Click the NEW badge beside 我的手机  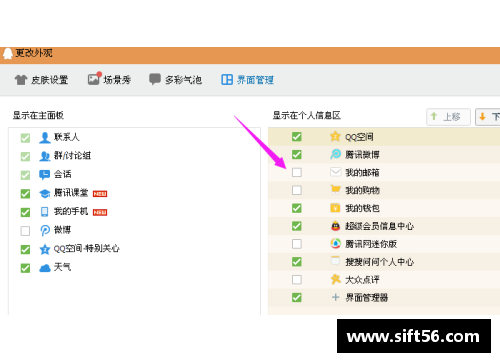click(100, 212)
